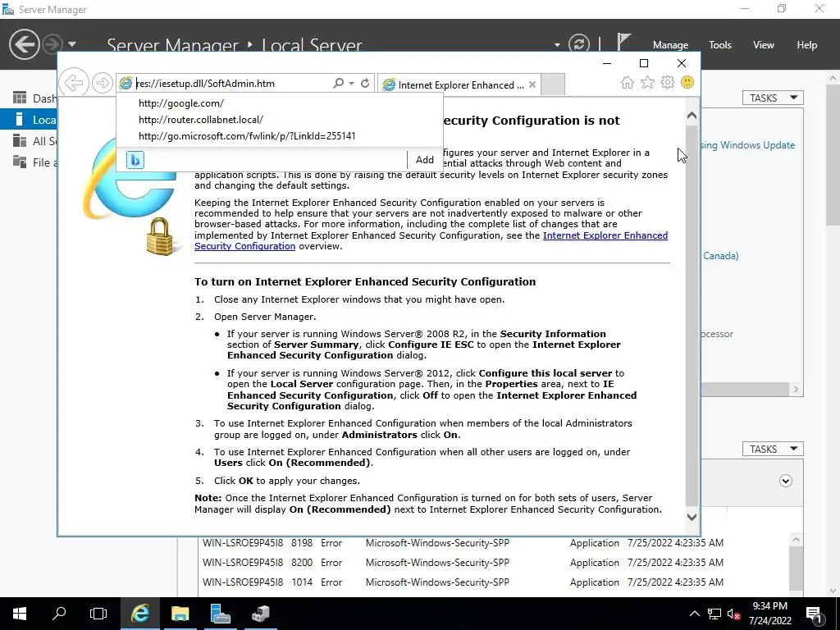This screenshot has height=630, width=840.
Task: Open the Help menu
Action: click(x=807, y=45)
